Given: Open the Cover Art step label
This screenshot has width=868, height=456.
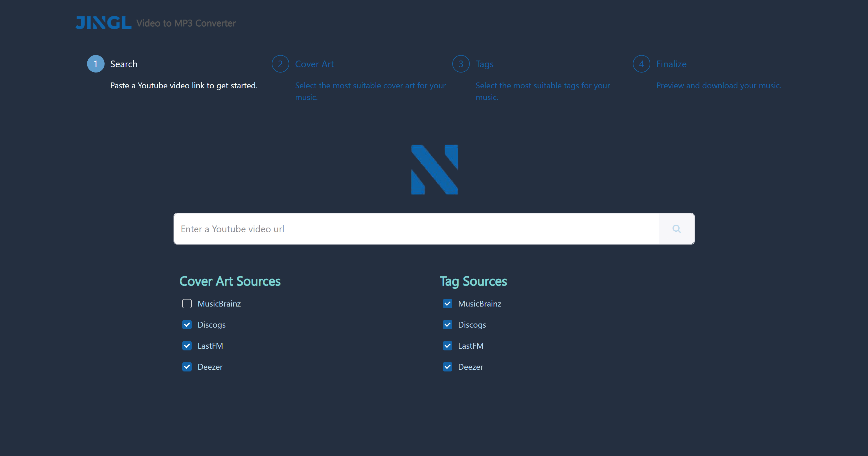Looking at the screenshot, I should point(314,64).
